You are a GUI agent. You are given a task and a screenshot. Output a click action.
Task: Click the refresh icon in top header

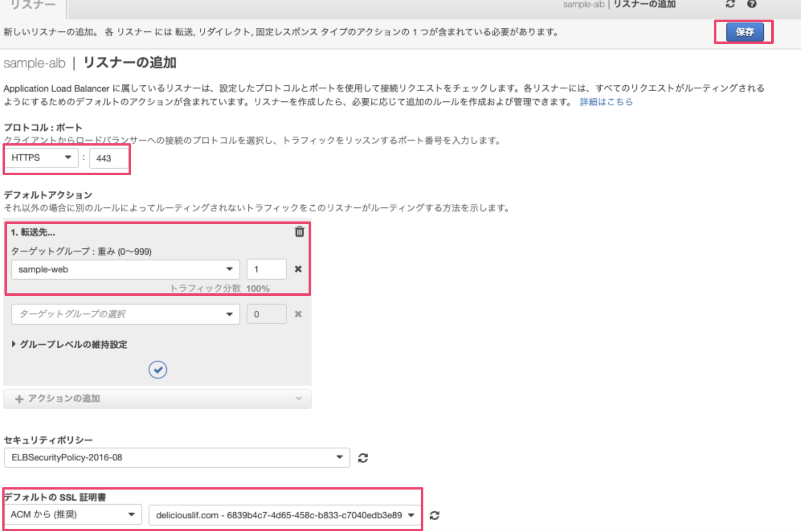tap(730, 4)
